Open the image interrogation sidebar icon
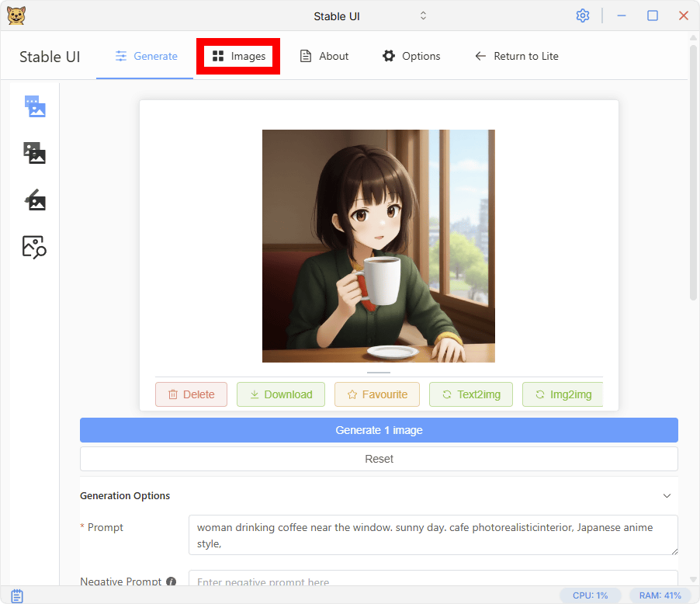This screenshot has width=700, height=604. tap(35, 247)
